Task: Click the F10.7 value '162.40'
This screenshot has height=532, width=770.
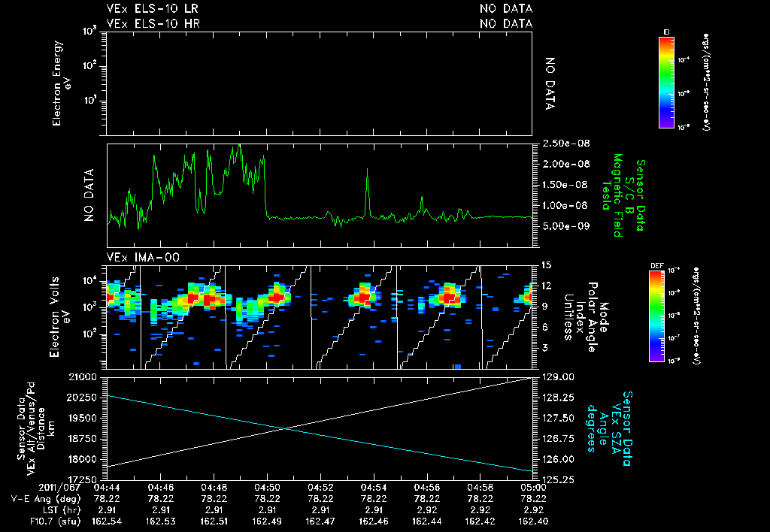Action: [533, 521]
